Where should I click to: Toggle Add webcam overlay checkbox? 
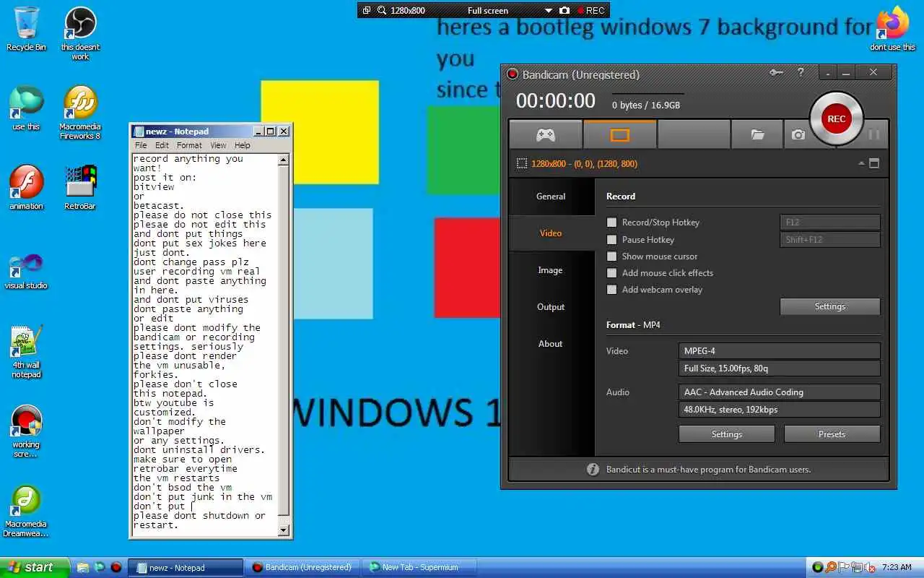(612, 290)
